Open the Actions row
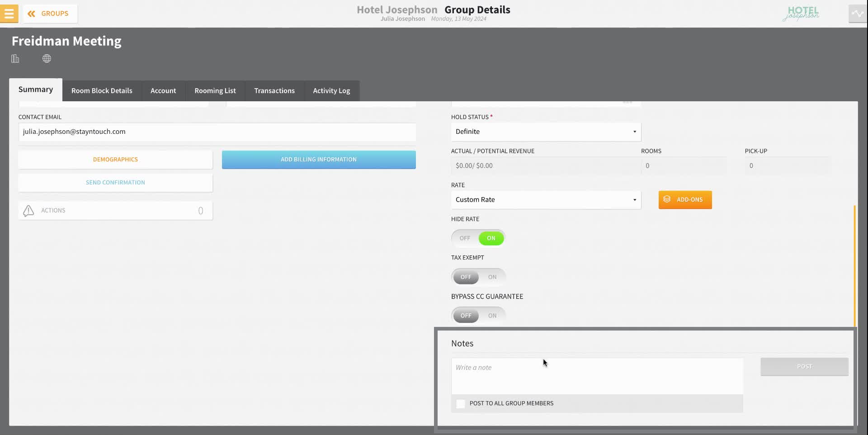868x435 pixels. 115,211
